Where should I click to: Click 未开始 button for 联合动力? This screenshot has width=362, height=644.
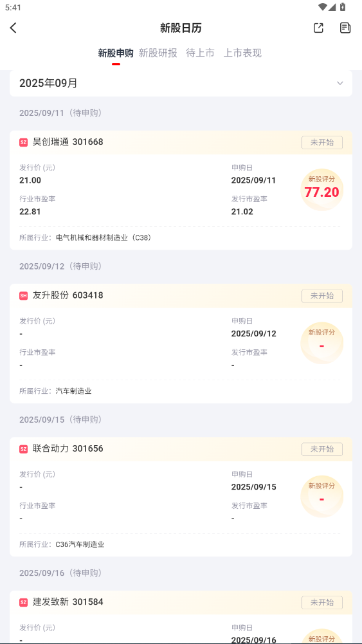[322, 449]
